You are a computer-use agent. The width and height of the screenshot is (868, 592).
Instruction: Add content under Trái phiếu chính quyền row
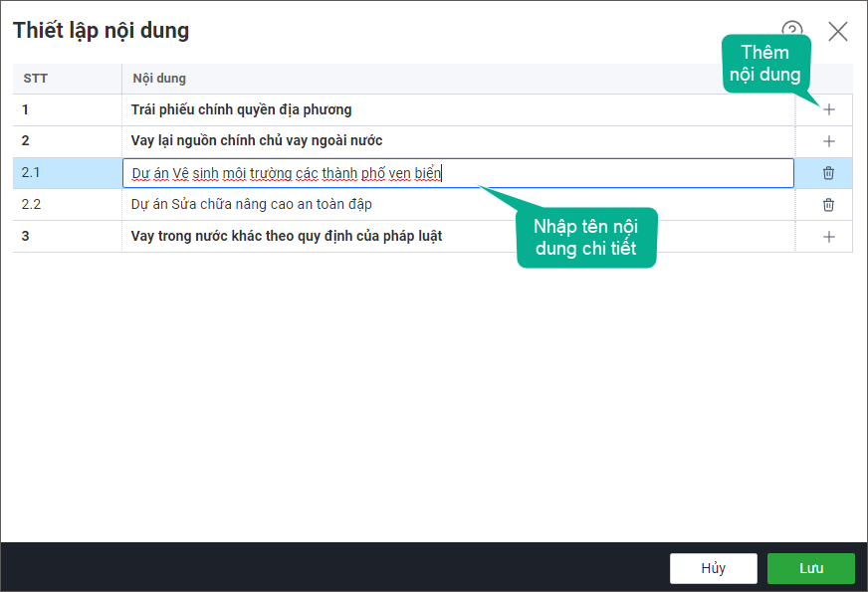tap(828, 110)
